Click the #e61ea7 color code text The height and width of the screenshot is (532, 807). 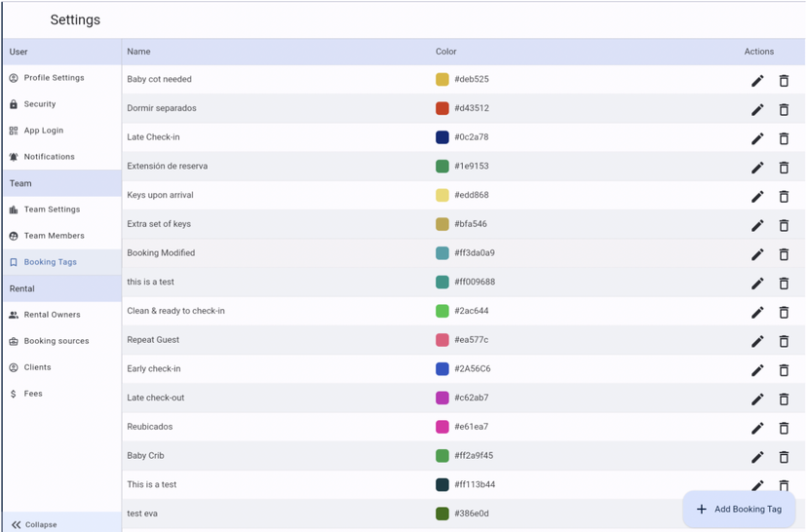[x=471, y=427]
